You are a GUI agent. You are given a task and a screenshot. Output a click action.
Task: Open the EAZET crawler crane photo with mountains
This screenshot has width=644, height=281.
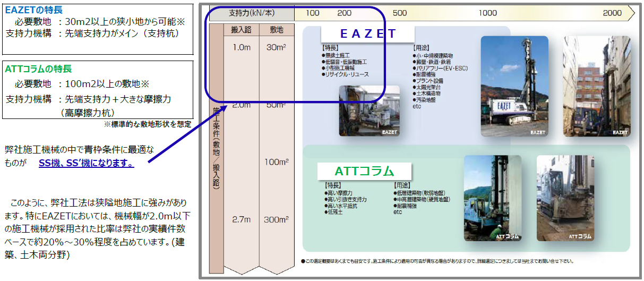coord(514,86)
